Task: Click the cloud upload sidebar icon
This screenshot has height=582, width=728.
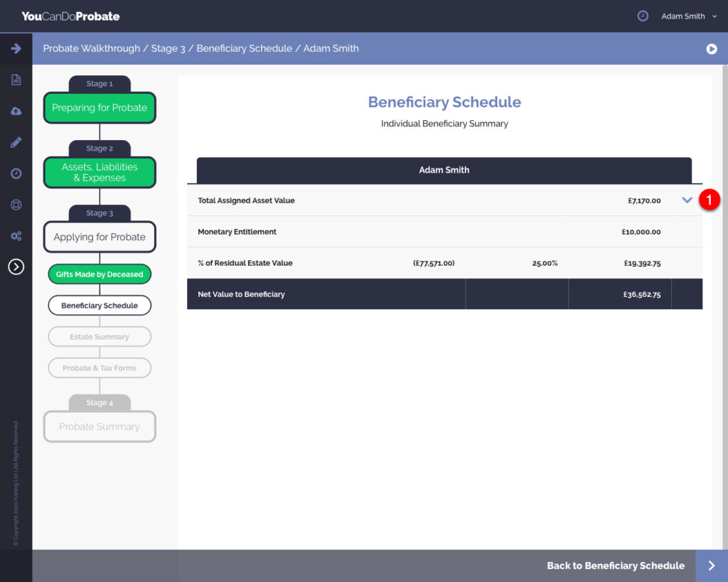Action: [16, 112]
